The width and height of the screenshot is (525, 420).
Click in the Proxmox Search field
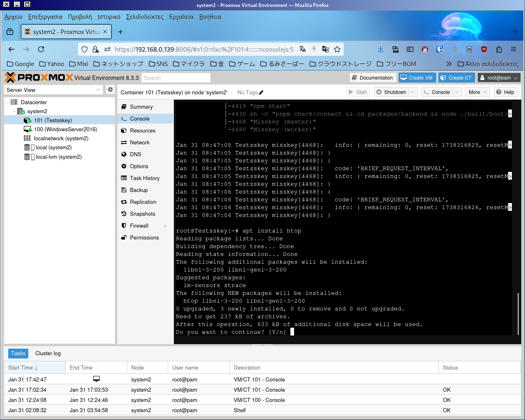(176, 78)
